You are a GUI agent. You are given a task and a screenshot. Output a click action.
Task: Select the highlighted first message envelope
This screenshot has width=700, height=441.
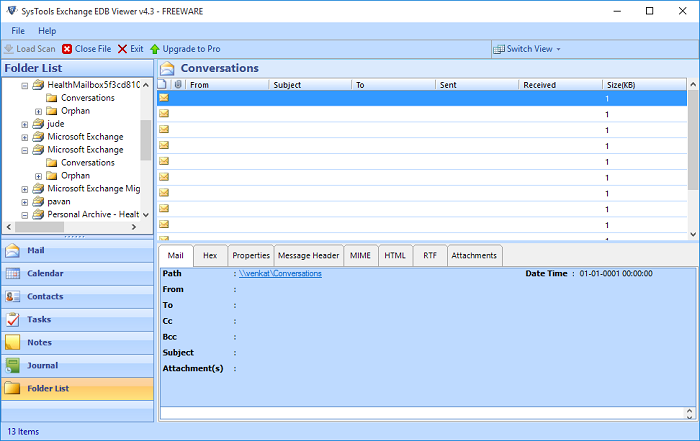click(164, 98)
